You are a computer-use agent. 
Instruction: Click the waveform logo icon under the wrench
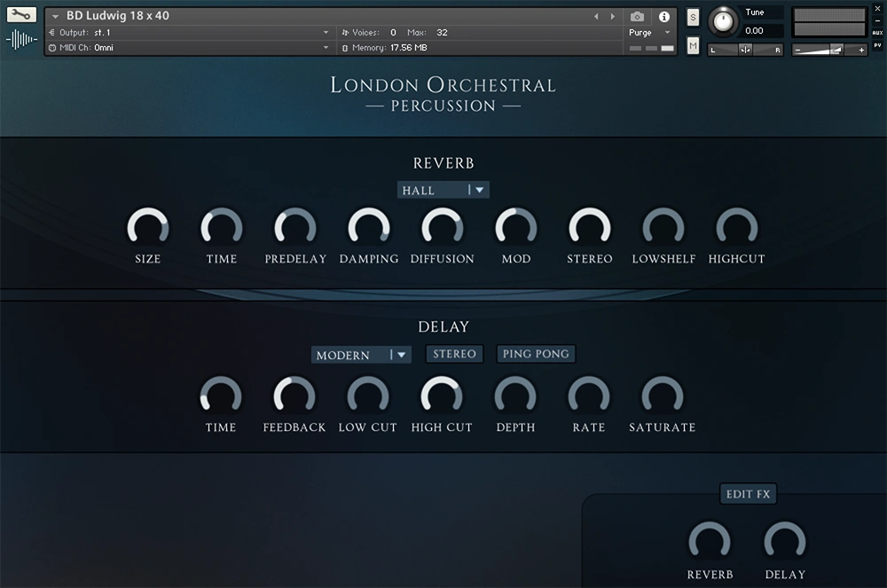coord(21,40)
